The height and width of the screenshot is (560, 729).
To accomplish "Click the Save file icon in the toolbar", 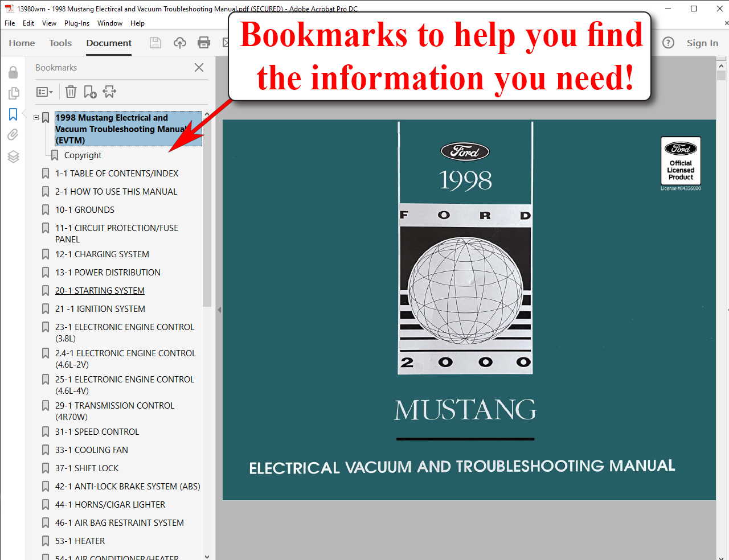I will (155, 43).
